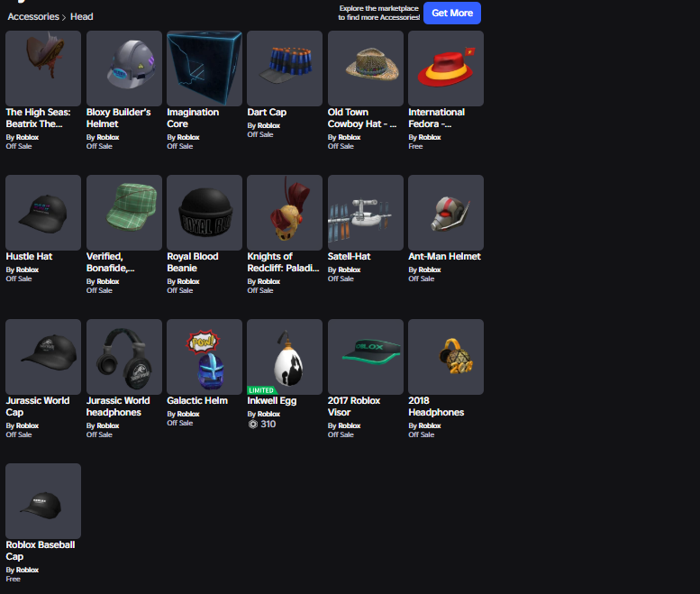Click Off Sale label under Galactic Helm

[180, 423]
